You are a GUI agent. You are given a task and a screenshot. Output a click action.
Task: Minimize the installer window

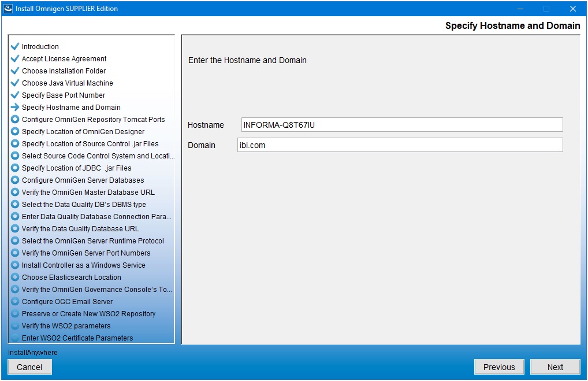pyautogui.click(x=520, y=9)
